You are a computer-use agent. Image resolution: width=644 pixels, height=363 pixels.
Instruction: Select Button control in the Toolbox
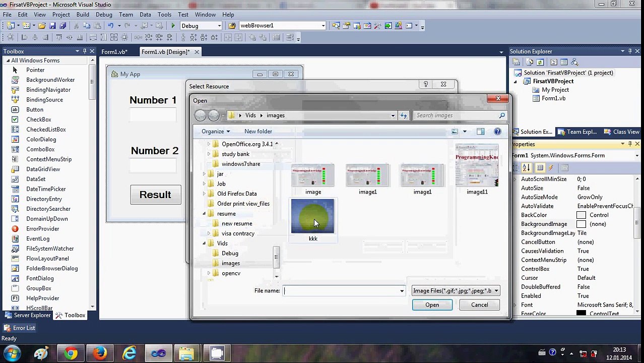(x=35, y=109)
